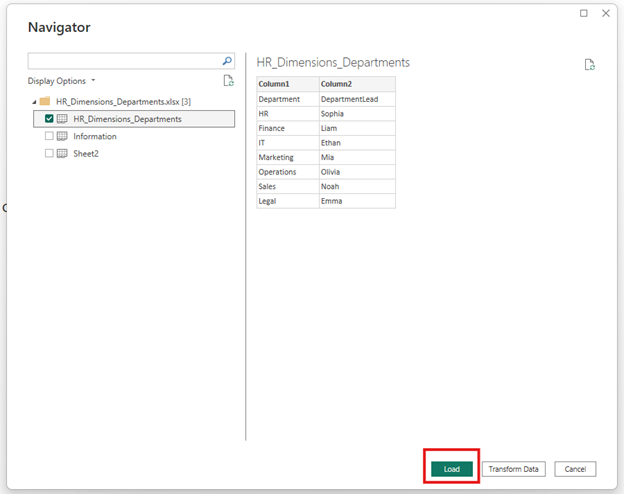The image size is (624, 494).
Task: Click the Department cell in preview
Action: [x=288, y=99]
